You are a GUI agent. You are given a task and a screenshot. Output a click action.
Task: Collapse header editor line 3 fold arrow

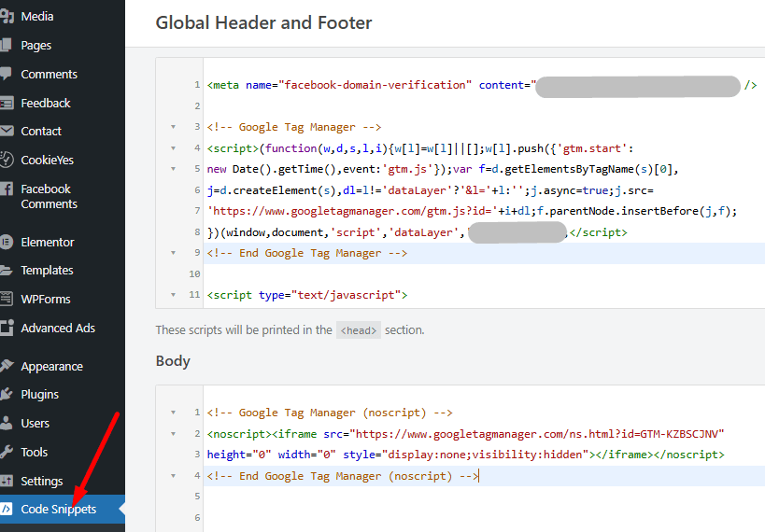(x=173, y=127)
